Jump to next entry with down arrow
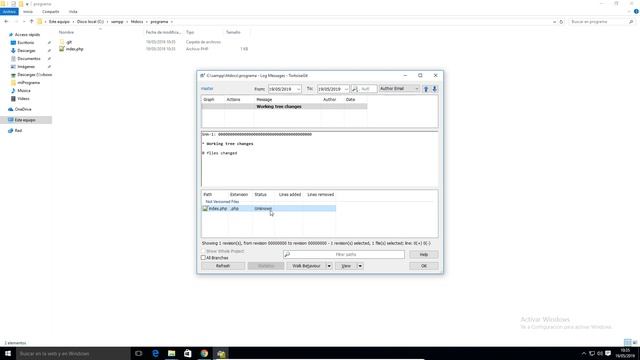Screen dimensions: 640x360 coord(435,89)
